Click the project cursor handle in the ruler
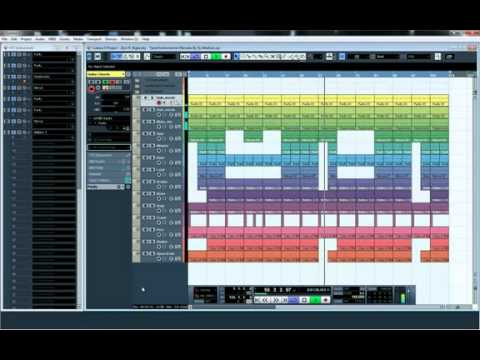This screenshot has height=360, width=480. (x=324, y=75)
